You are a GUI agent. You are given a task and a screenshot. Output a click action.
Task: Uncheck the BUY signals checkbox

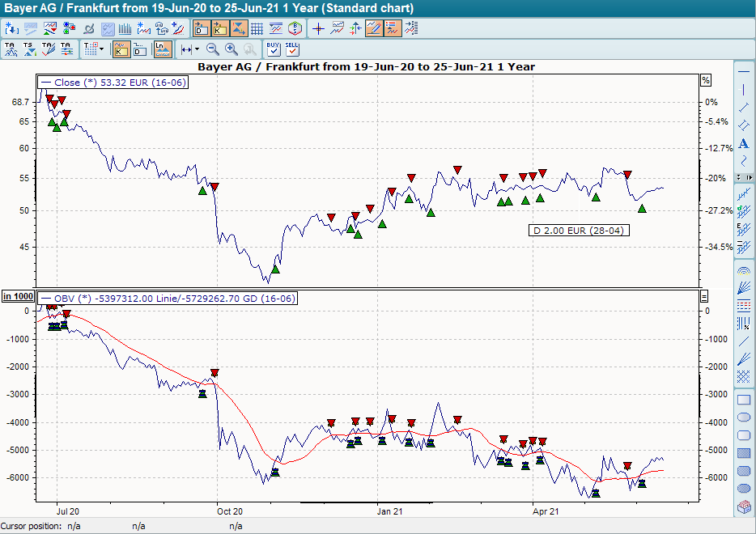273,50
